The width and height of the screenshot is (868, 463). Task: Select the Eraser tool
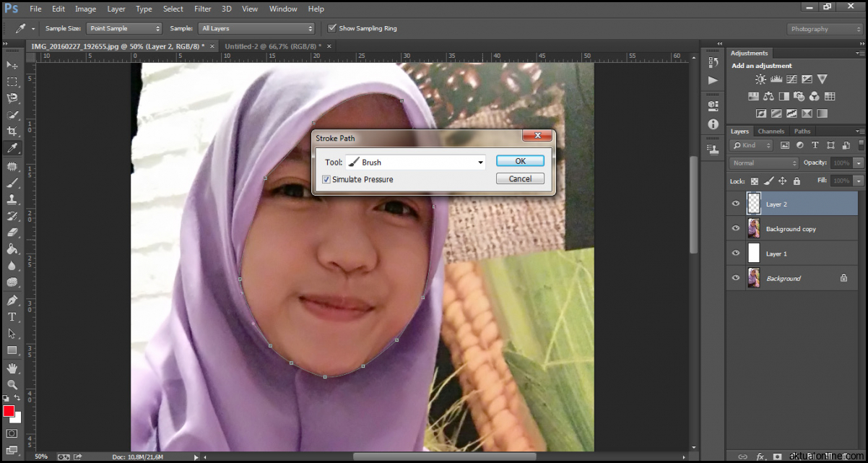click(12, 233)
